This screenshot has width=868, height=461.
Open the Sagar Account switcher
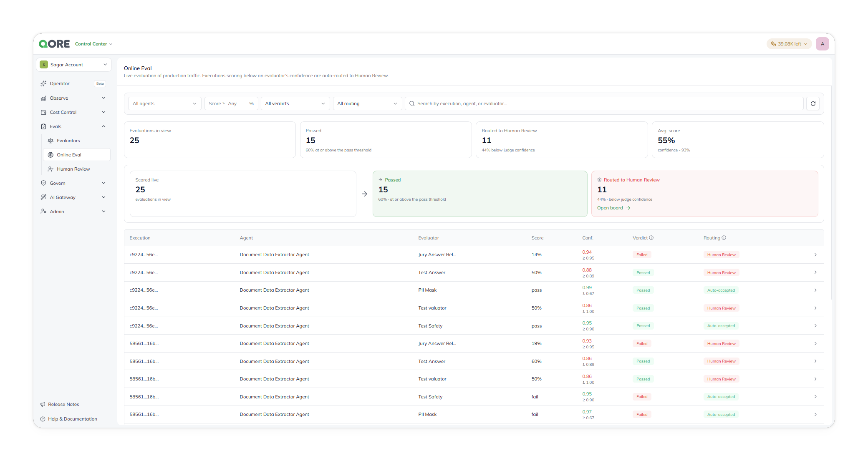click(x=74, y=65)
